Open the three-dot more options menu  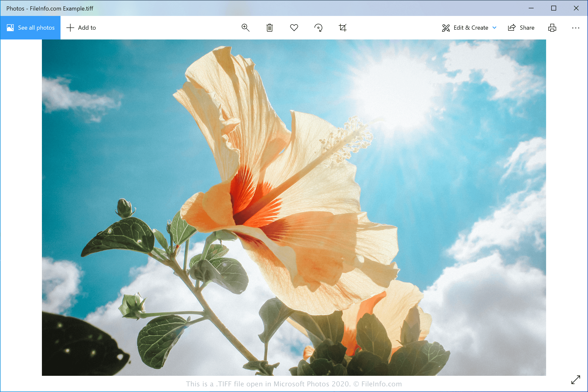tap(576, 27)
